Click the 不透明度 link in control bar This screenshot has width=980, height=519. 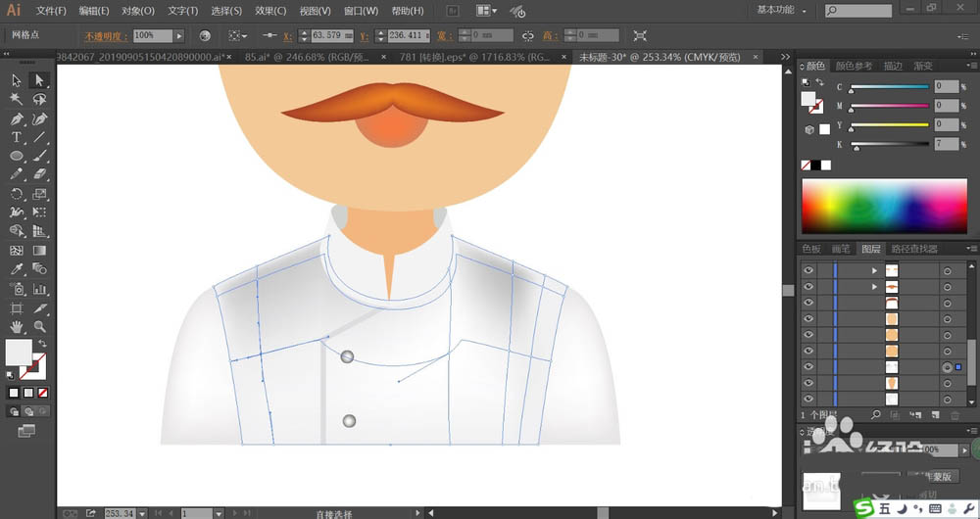(x=104, y=35)
